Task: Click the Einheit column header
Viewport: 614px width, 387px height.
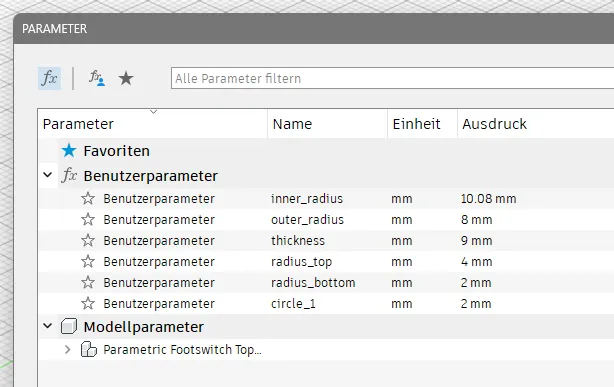Action: pos(422,124)
